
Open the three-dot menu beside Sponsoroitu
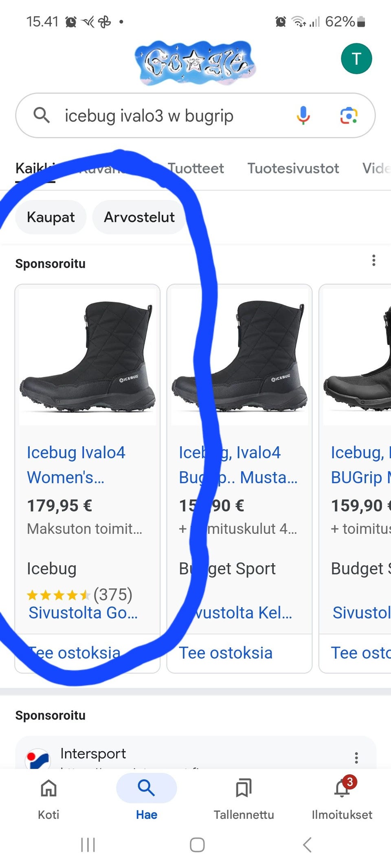373,260
